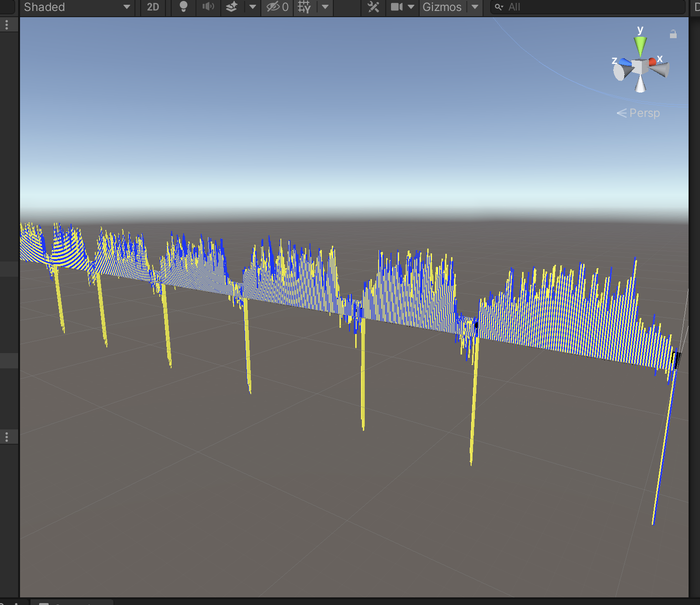This screenshot has width=700, height=605.
Task: Click the green Y axis cone on gizmo
Action: [640, 46]
